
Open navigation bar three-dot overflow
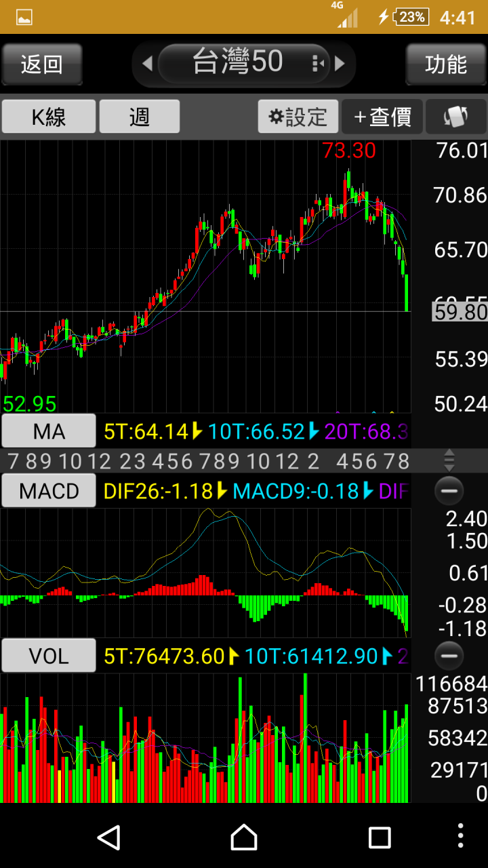[461, 837]
